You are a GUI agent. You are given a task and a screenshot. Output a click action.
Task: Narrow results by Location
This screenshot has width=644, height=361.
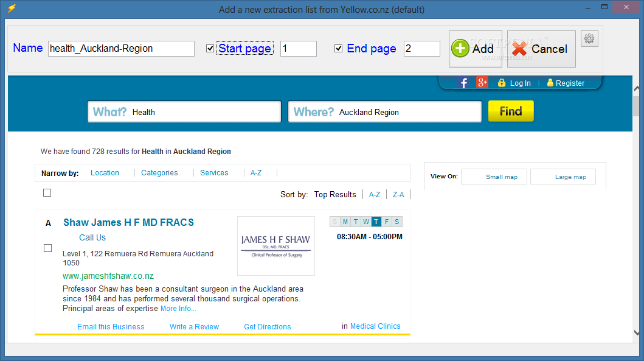pyautogui.click(x=105, y=173)
